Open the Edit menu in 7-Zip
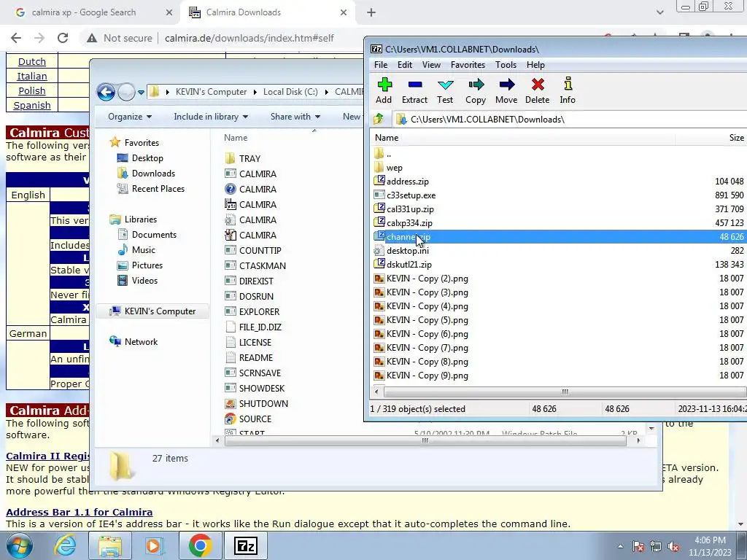Viewport: 747px width, 560px height. click(405, 65)
